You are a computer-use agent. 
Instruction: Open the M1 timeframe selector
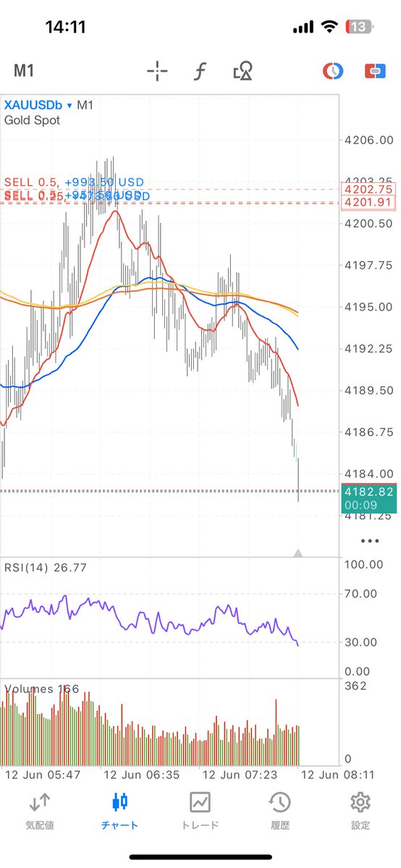tap(24, 71)
